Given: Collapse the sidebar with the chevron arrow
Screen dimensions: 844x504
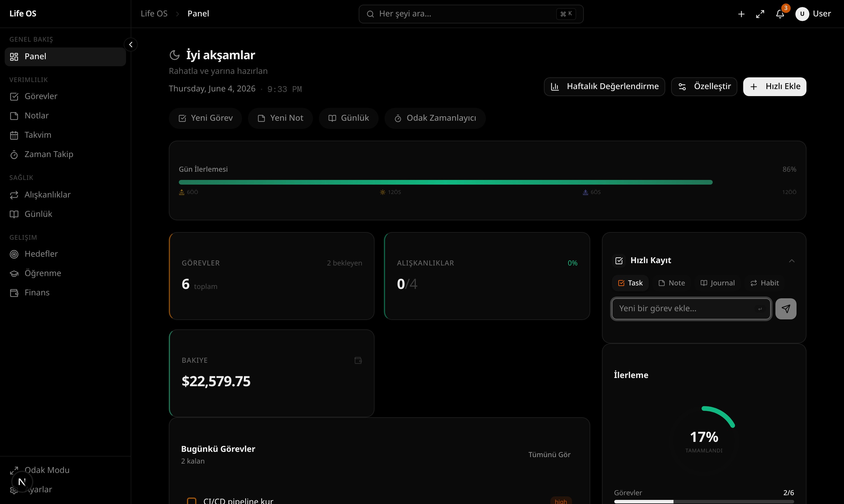Looking at the screenshot, I should tap(131, 45).
